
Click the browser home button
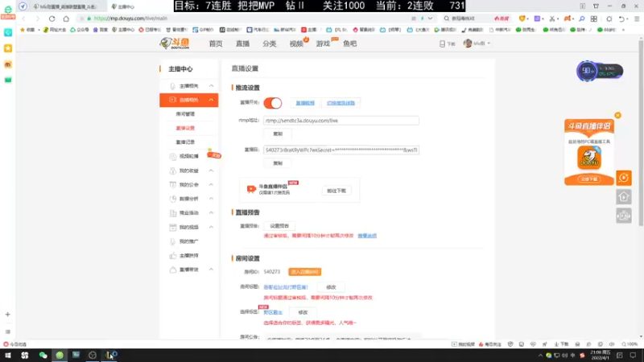coord(66,19)
